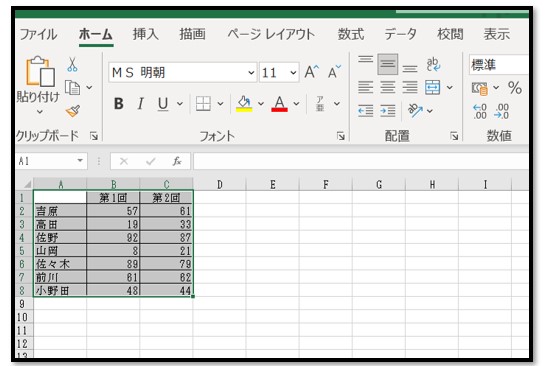This screenshot has height=366, width=554.
Task: Decrease indent icon
Action: [365, 111]
